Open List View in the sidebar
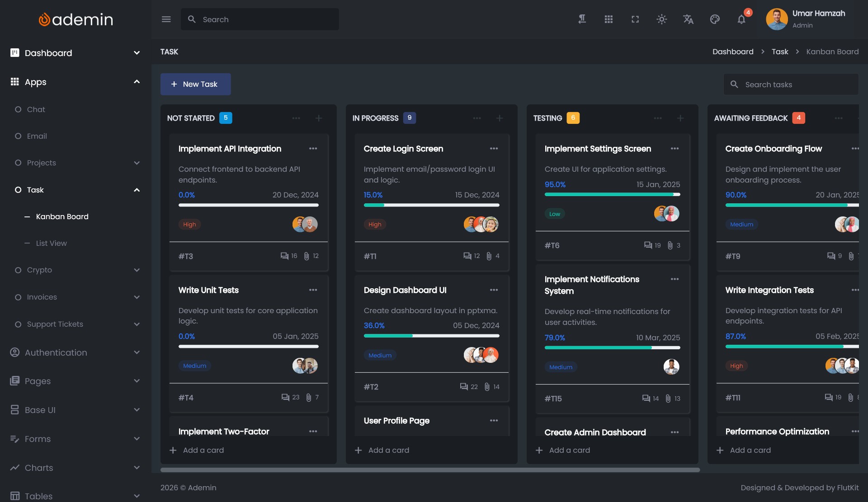868x502 pixels. click(x=51, y=243)
